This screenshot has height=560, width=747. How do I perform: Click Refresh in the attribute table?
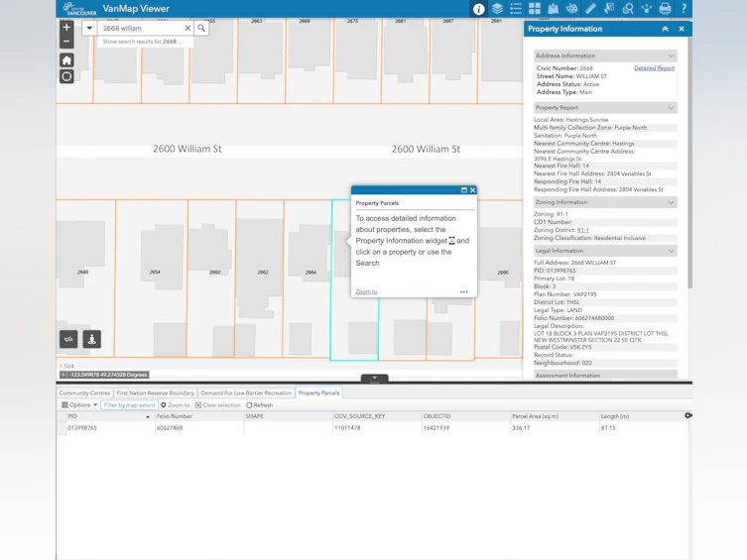(x=260, y=405)
